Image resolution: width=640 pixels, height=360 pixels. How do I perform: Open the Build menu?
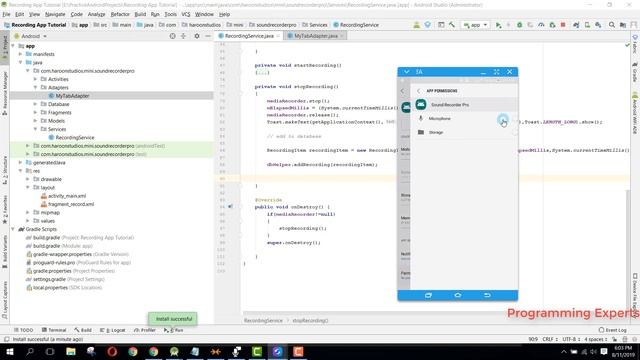pyautogui.click(x=140, y=14)
